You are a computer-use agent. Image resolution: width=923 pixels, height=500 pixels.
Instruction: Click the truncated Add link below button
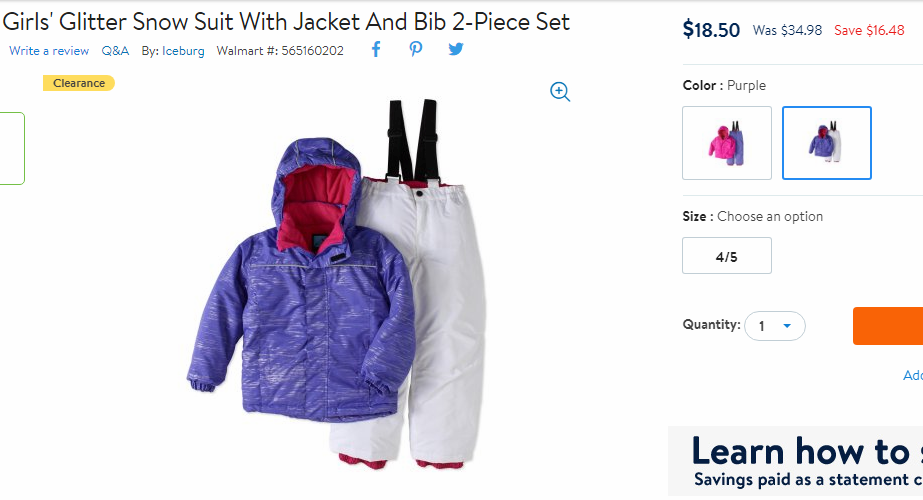(x=913, y=375)
